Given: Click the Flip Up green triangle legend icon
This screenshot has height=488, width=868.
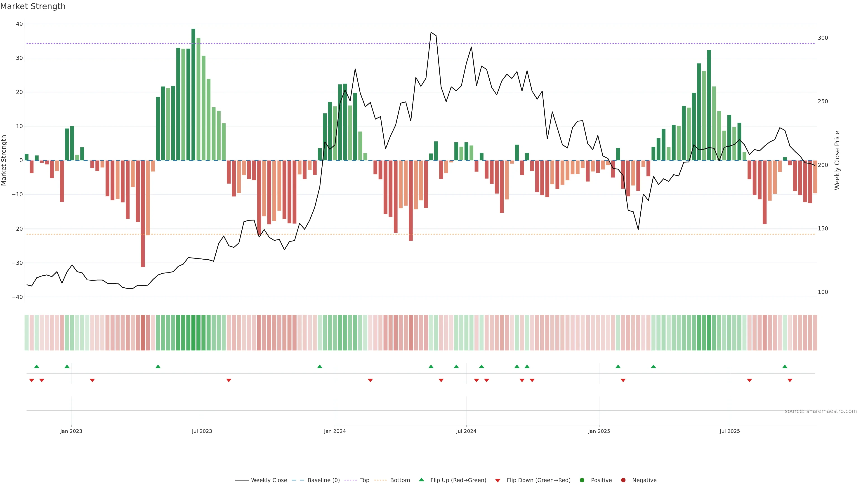Looking at the screenshot, I should point(421,480).
